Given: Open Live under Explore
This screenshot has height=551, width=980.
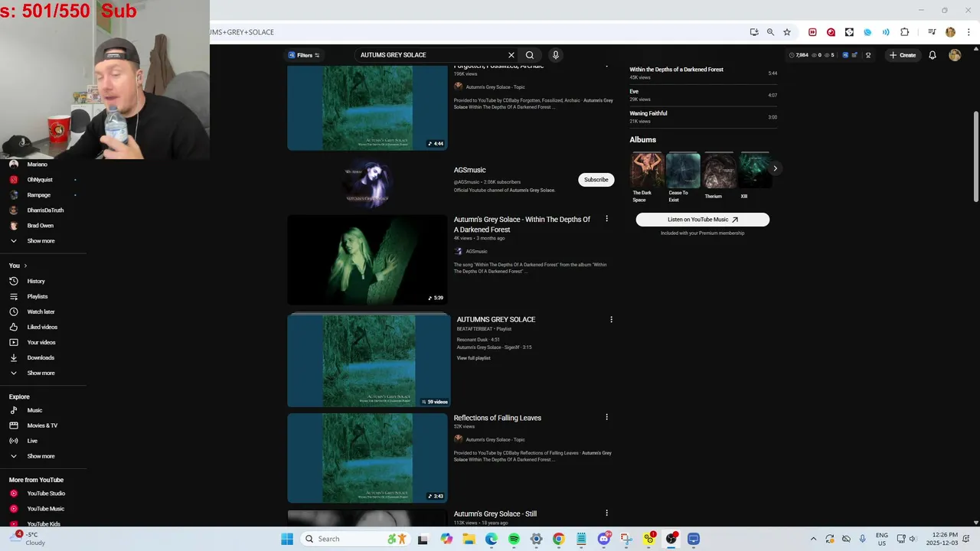Looking at the screenshot, I should point(32,441).
